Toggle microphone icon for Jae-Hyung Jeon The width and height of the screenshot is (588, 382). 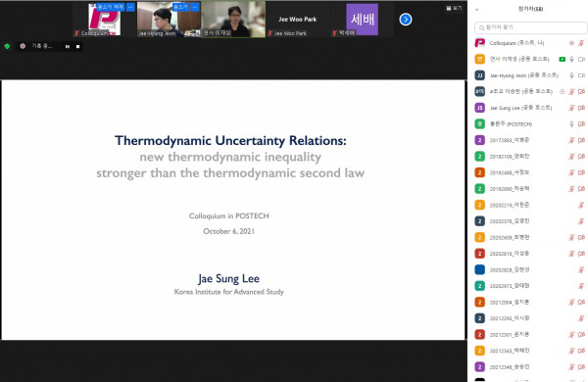coord(572,75)
